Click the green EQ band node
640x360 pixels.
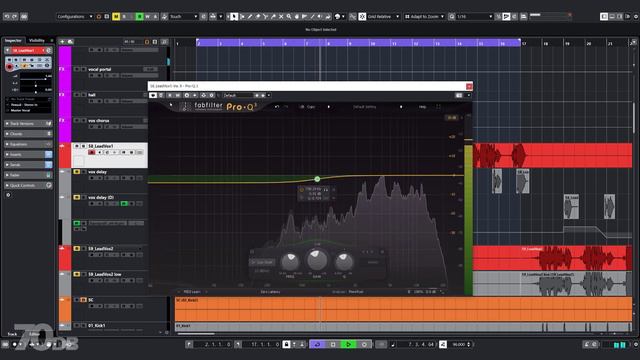tap(317, 179)
